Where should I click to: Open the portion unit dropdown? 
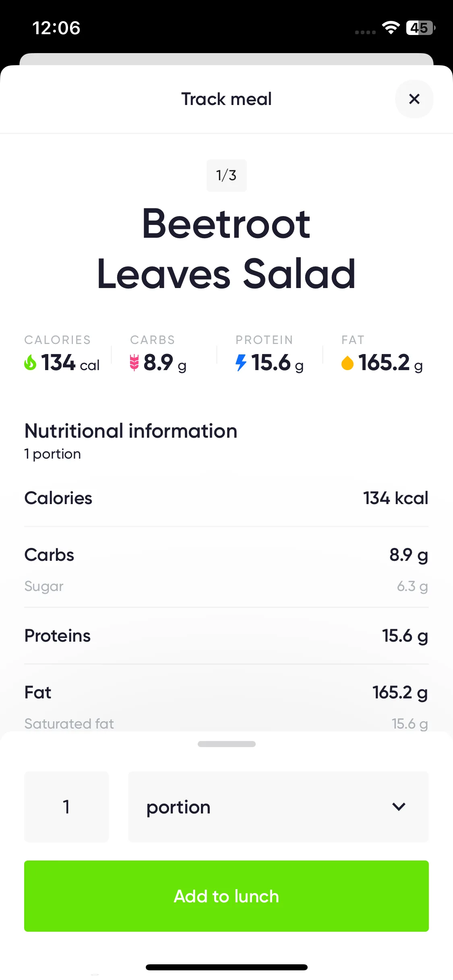pyautogui.click(x=278, y=807)
